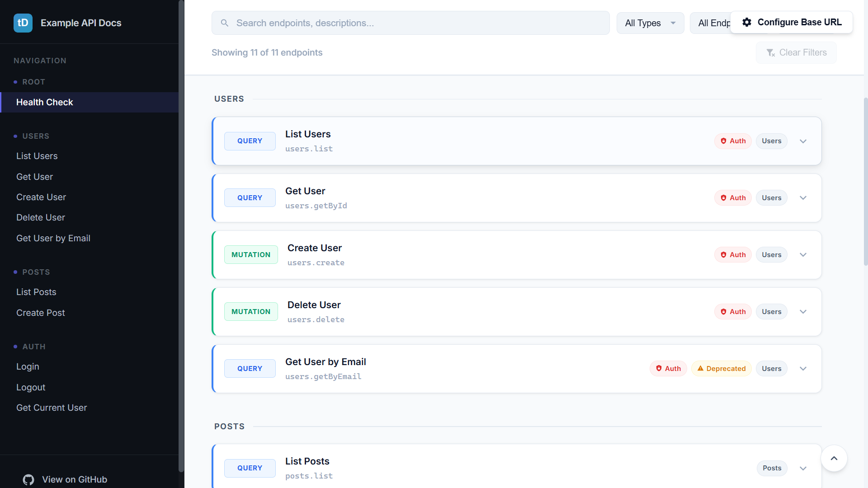868x488 pixels.
Task: Click the main page vertical scrollbar
Action: [866, 181]
